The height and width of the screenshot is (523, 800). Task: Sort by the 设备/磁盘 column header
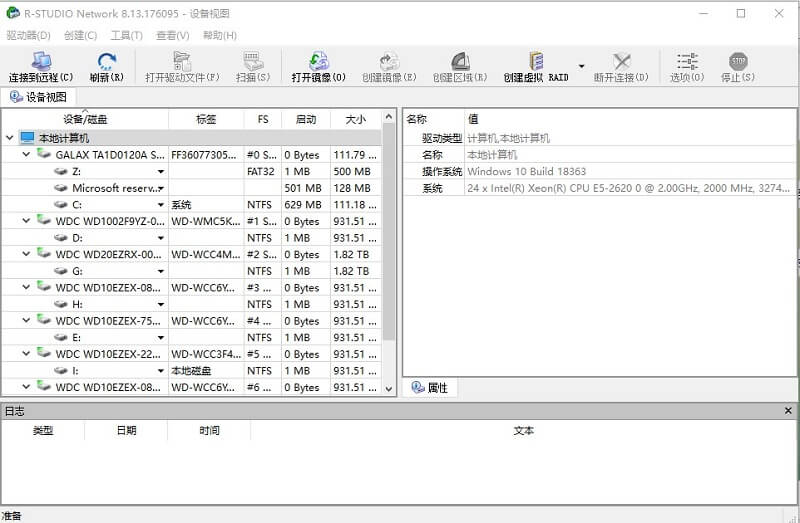coord(85,119)
